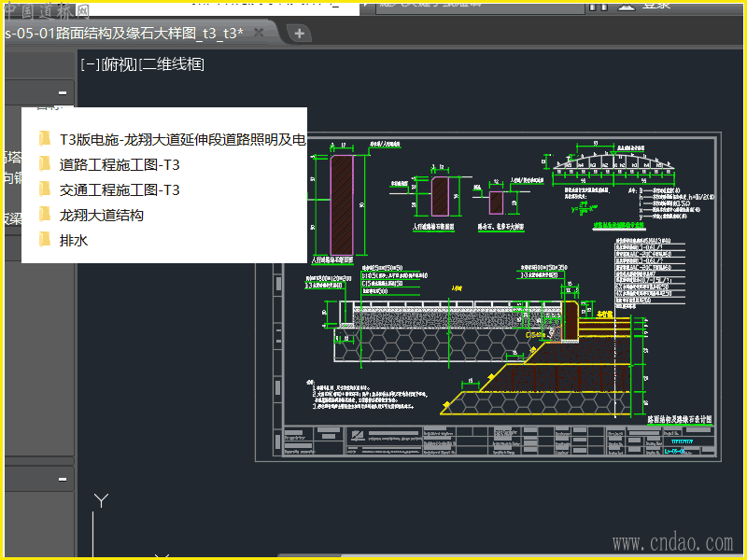Click the binoculars search icon in the title bar
This screenshot has height=560, width=747.
click(x=599, y=6)
